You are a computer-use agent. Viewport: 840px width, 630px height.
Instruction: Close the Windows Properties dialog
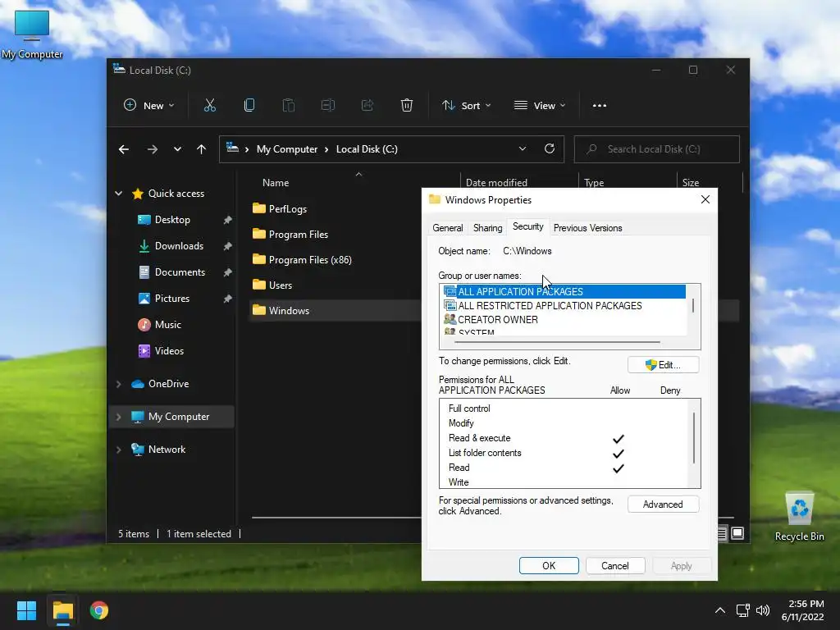(x=705, y=200)
